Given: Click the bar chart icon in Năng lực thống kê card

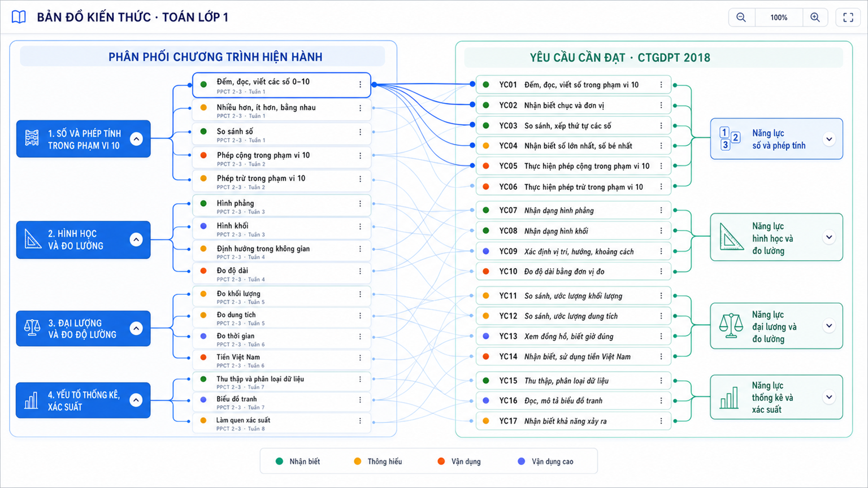Looking at the screenshot, I should coord(729,398).
